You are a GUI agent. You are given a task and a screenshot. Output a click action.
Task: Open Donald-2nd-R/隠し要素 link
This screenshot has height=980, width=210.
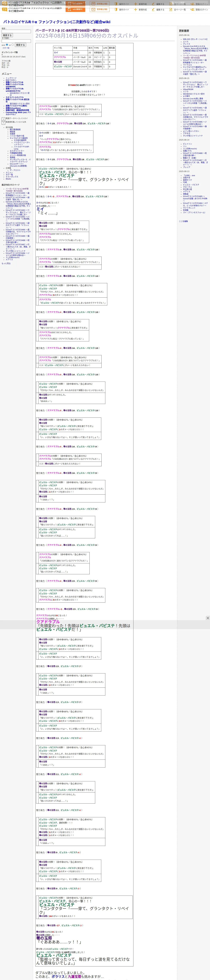tap(193, 98)
